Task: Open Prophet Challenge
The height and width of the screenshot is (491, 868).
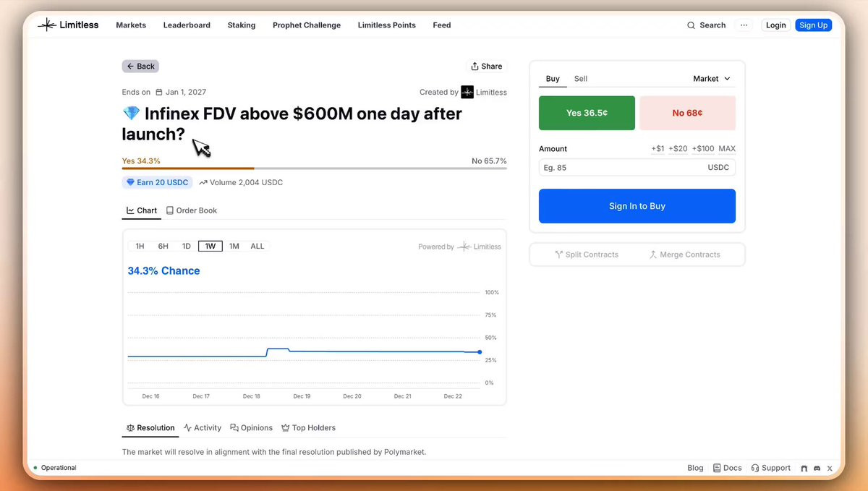Action: coord(307,25)
